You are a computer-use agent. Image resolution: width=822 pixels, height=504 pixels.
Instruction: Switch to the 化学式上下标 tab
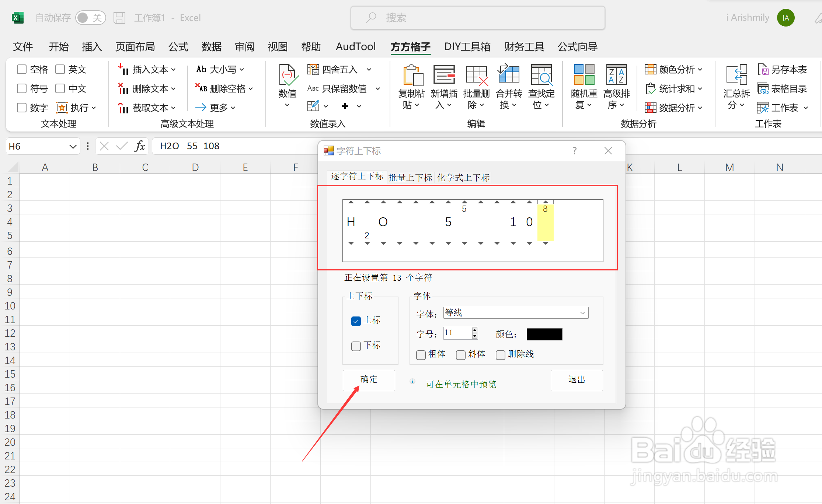pyautogui.click(x=463, y=178)
